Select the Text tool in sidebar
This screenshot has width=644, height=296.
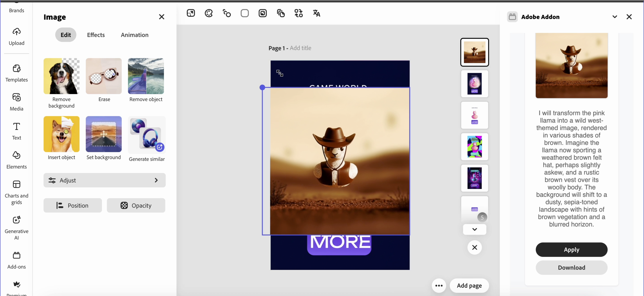17,127
